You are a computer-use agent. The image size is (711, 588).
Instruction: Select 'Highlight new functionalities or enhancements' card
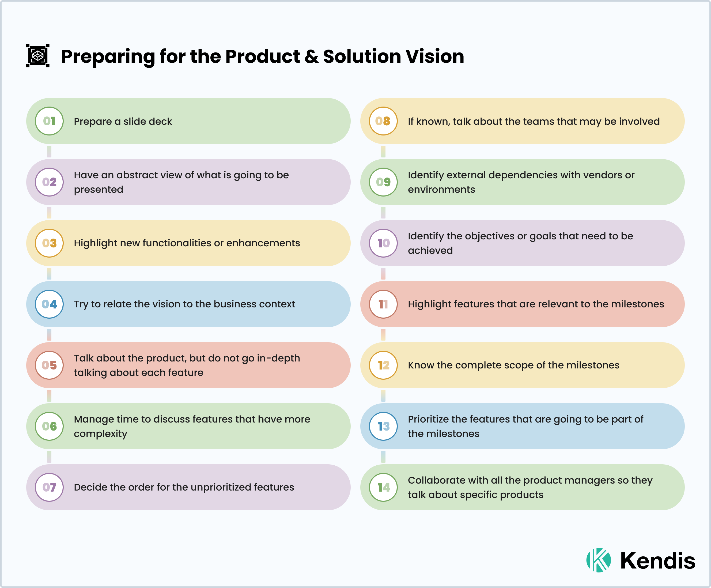[x=187, y=243]
